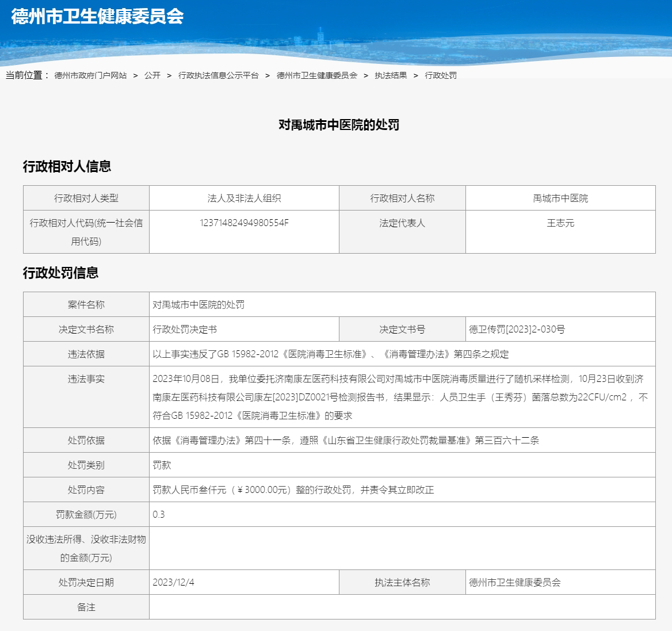Viewport: 672px width, 631px height.
Task: Click the 德州市卫生健康委员会 site title in the header banner
Action: tap(97, 16)
